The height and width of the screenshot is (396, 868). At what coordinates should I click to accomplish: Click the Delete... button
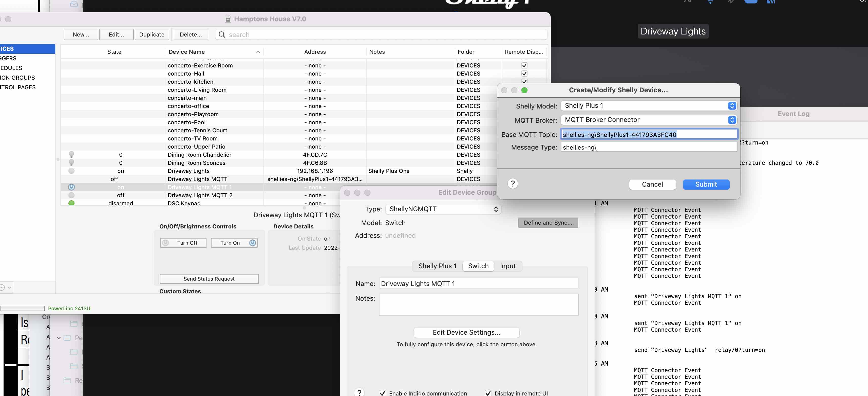[191, 34]
